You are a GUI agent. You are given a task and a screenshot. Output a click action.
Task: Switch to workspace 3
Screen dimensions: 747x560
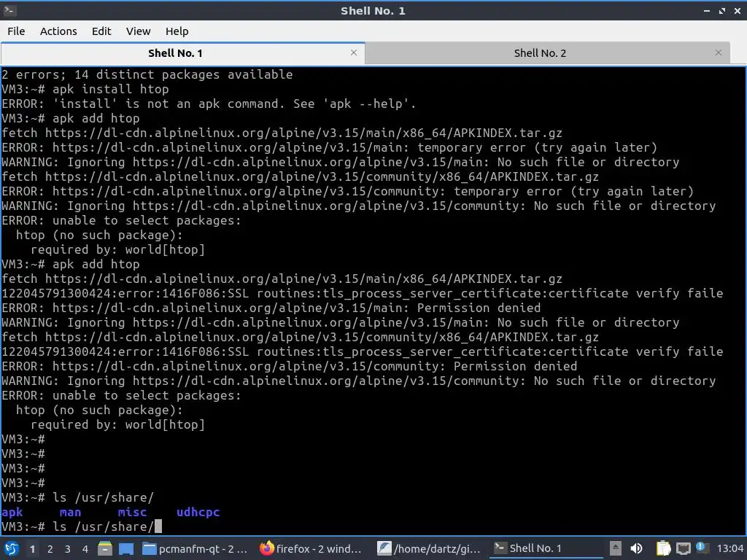click(68, 549)
